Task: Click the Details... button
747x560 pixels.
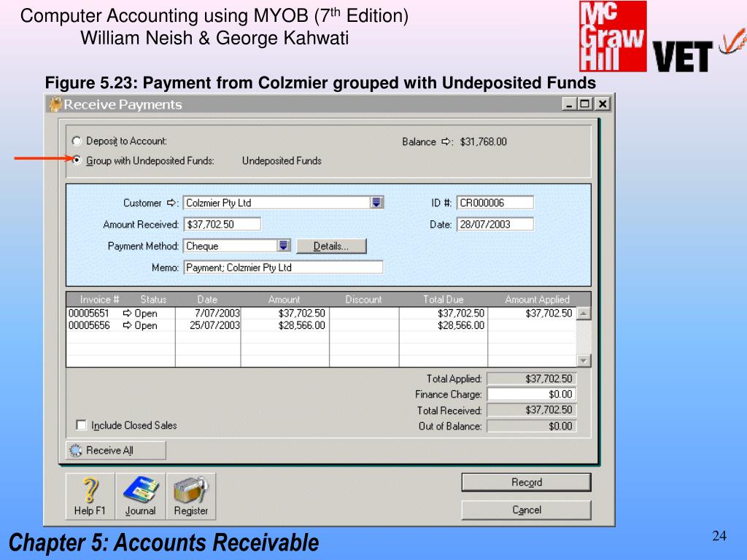Action: [331, 246]
